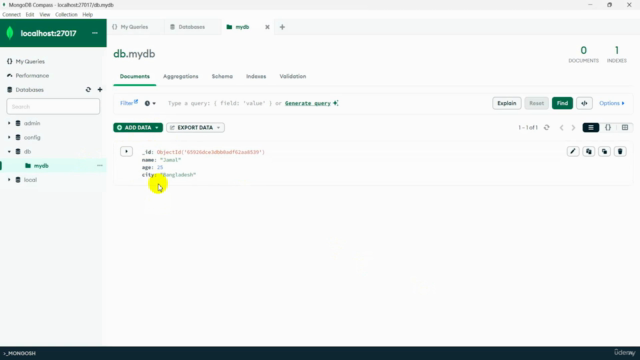Screen dimensions: 640x360
Task: Open the Schema tab
Action: click(222, 76)
